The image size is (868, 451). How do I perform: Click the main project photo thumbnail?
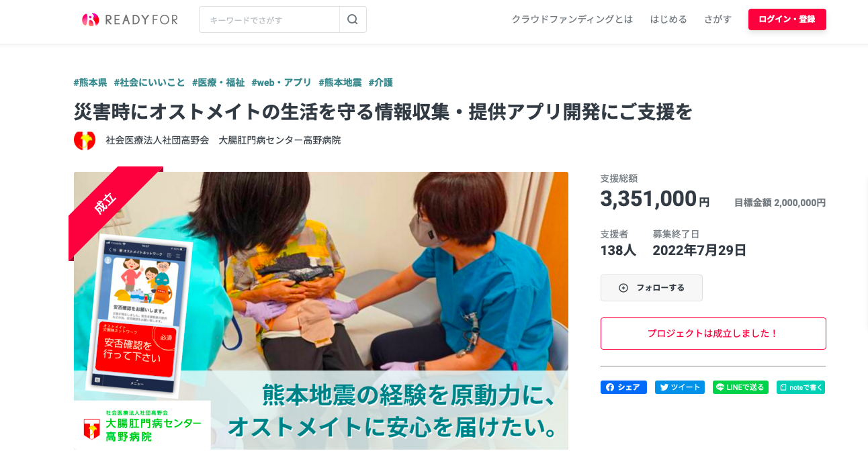[x=321, y=311]
